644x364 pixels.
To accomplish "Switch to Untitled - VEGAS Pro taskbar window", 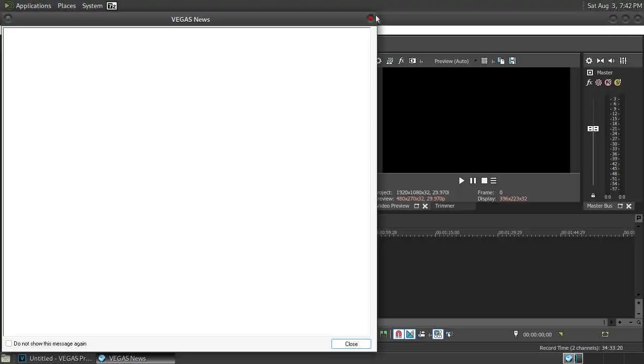I will coord(55,358).
